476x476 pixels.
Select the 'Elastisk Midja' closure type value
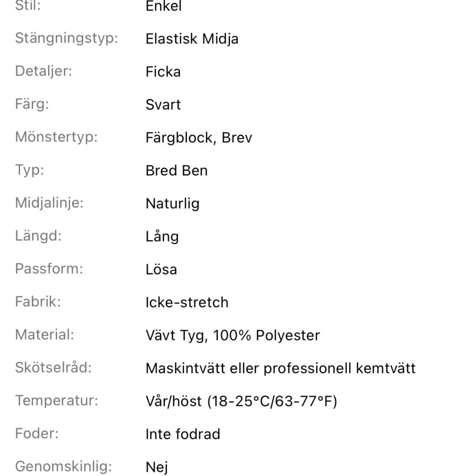click(192, 39)
